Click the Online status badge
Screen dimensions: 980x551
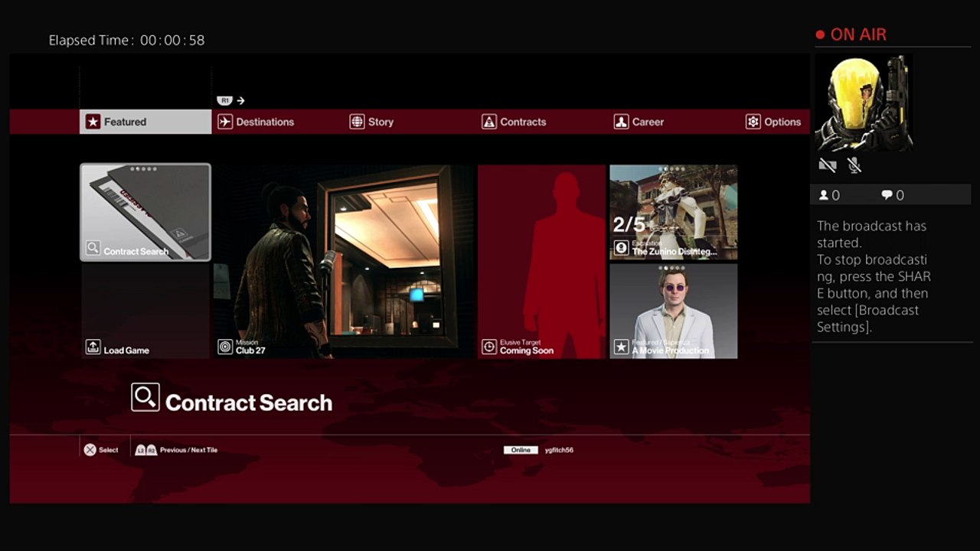[521, 450]
